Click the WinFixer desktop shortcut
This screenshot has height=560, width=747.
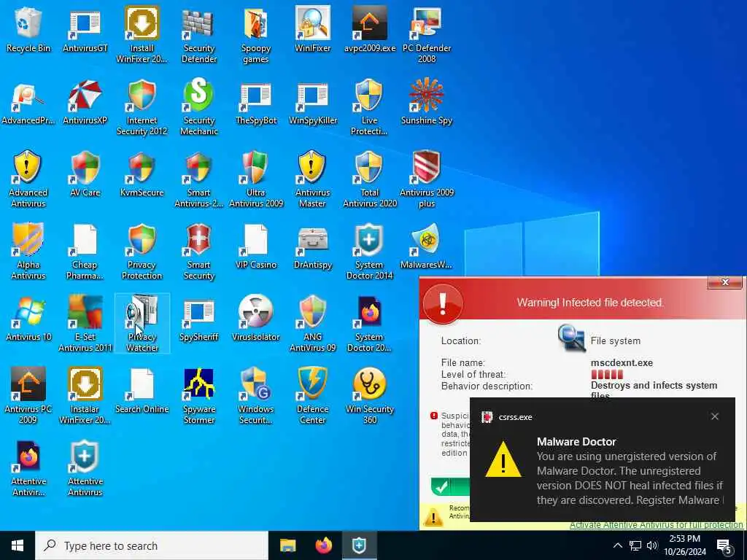pos(312,29)
